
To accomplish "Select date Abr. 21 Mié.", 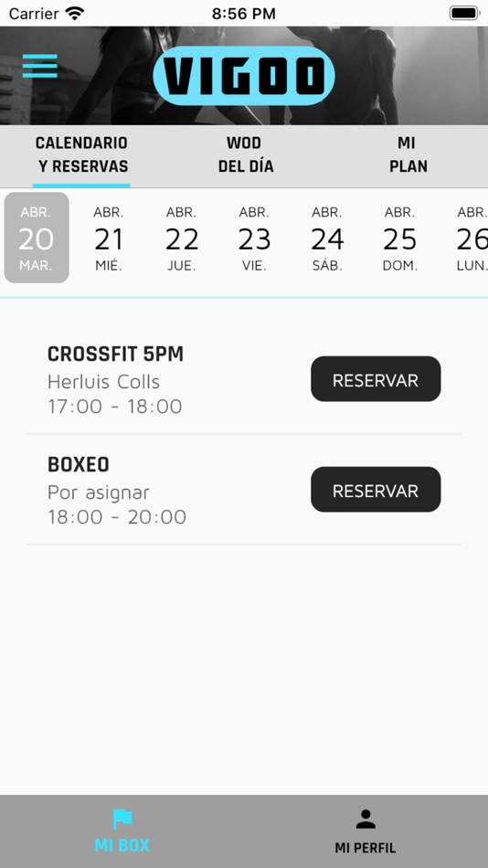I will (109, 238).
